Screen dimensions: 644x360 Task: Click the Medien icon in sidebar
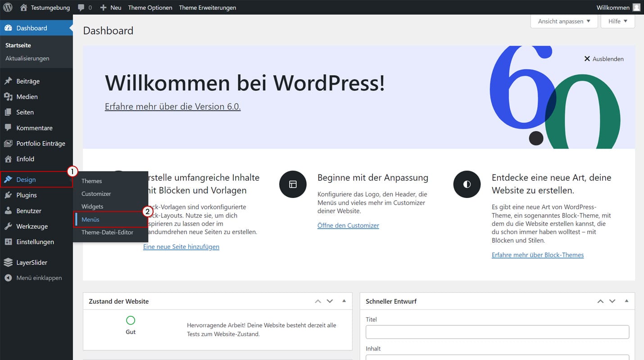8,97
